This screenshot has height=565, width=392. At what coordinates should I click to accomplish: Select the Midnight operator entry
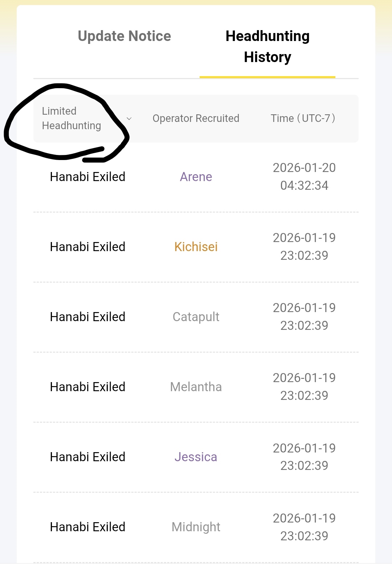(x=196, y=527)
